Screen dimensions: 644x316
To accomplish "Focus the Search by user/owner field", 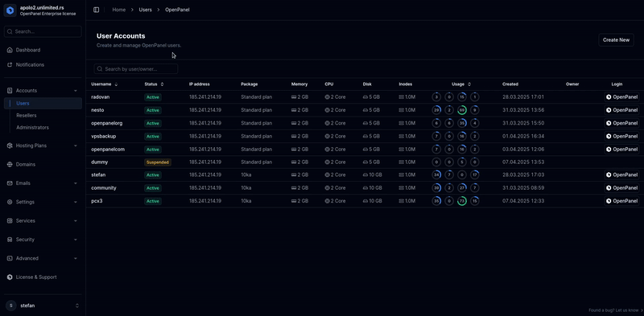I will click(136, 69).
